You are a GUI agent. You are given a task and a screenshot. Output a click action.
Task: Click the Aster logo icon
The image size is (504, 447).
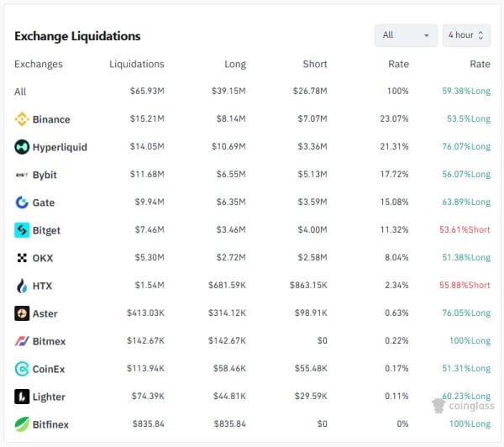click(22, 313)
